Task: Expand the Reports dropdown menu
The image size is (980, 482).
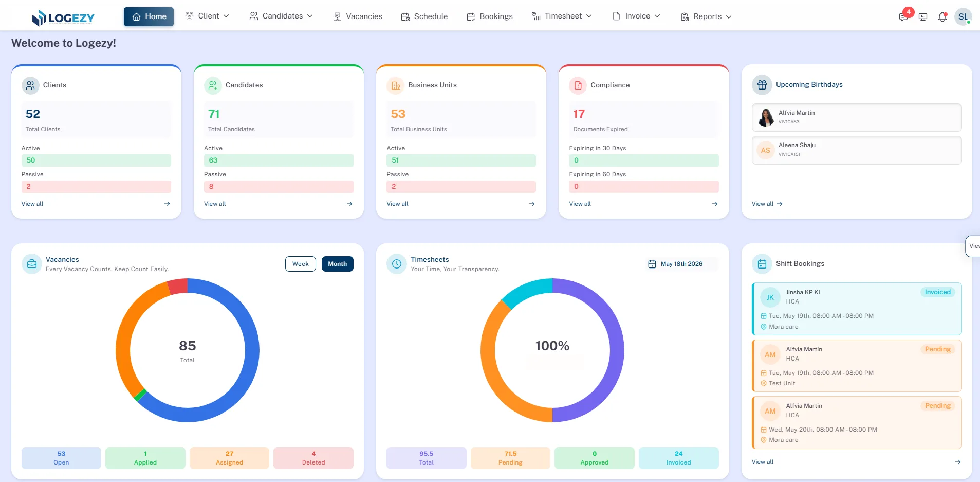Action: click(x=706, y=16)
